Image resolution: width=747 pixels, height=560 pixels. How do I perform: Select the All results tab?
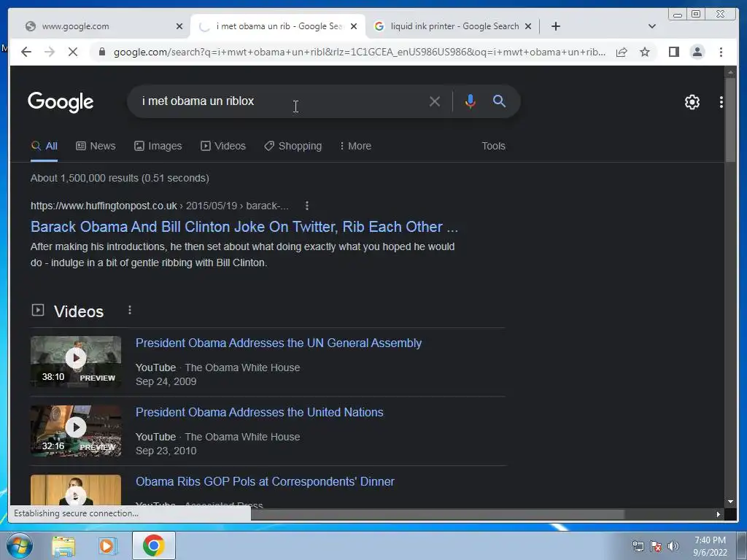(44, 146)
